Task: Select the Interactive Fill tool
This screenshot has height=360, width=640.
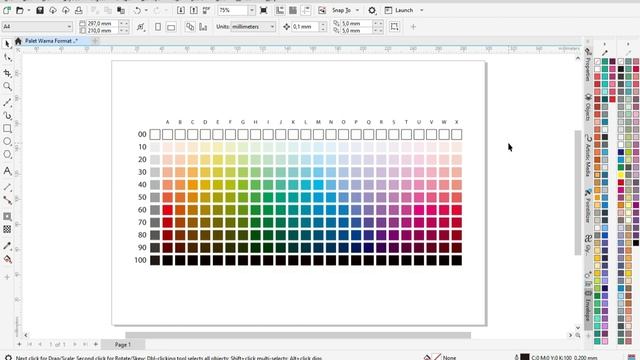Action: (x=7, y=259)
